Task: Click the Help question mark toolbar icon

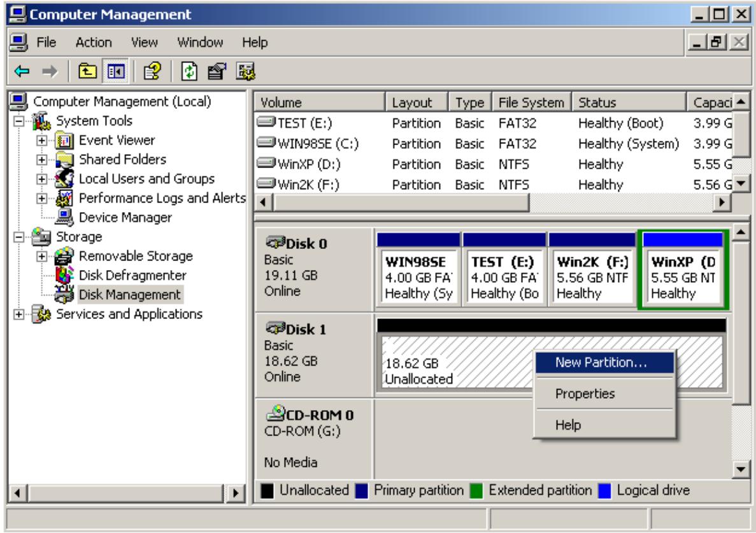Action: point(153,72)
